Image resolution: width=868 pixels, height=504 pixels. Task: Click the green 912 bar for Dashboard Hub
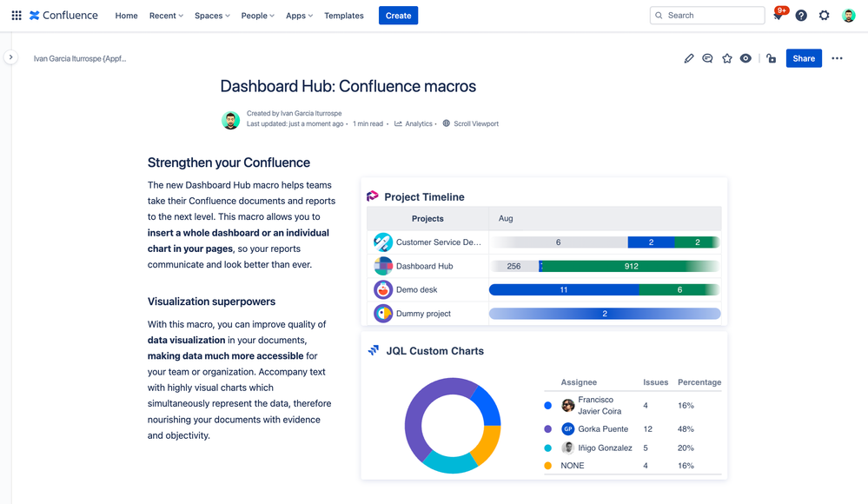click(x=631, y=266)
